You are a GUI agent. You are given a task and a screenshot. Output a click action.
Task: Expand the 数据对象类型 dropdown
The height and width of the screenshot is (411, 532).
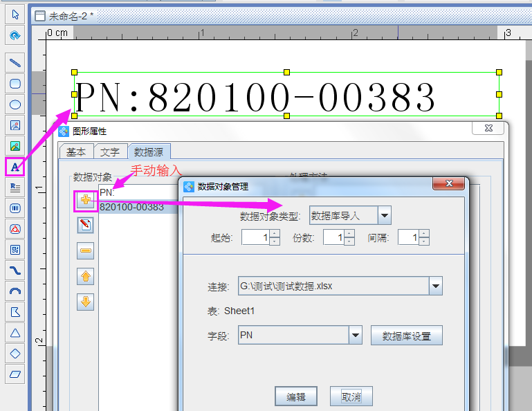point(385,215)
